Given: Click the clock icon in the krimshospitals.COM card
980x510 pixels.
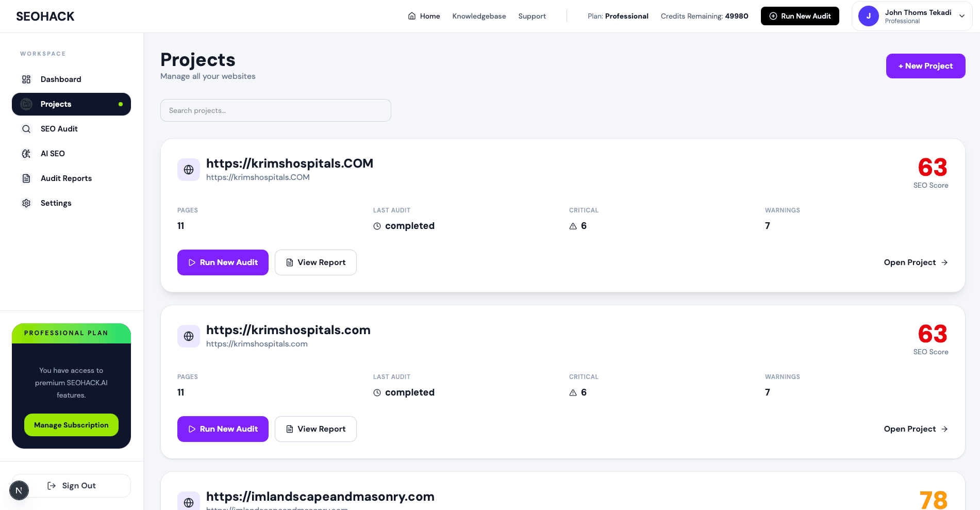Looking at the screenshot, I should [377, 226].
